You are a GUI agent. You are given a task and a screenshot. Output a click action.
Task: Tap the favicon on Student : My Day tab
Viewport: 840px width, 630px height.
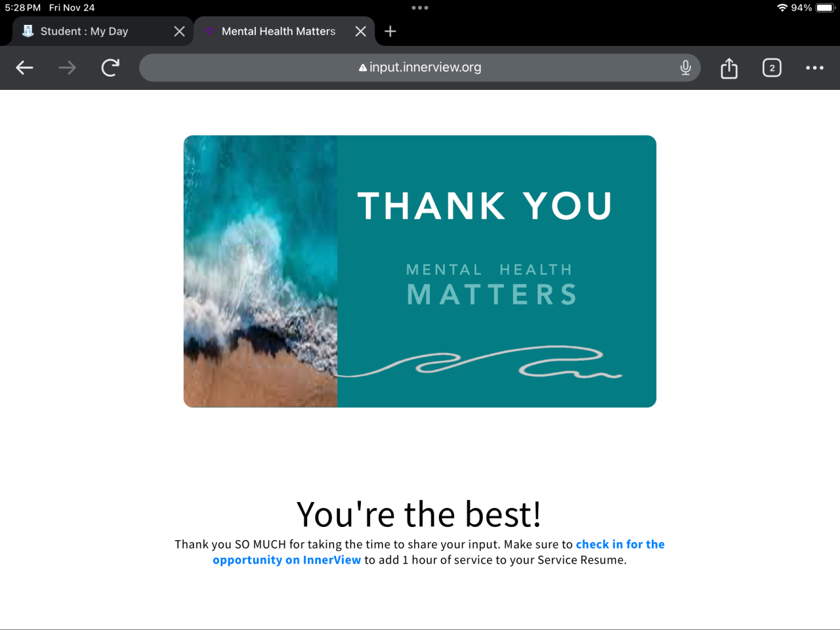click(28, 31)
